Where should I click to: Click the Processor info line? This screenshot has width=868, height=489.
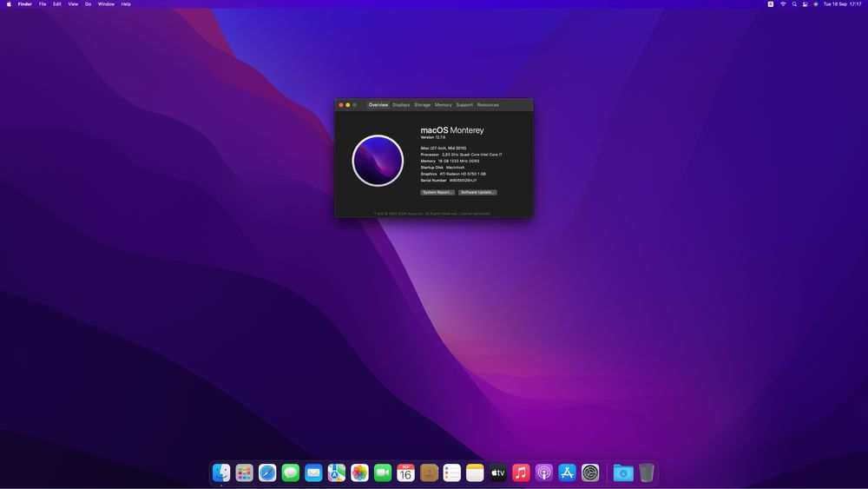pos(461,155)
